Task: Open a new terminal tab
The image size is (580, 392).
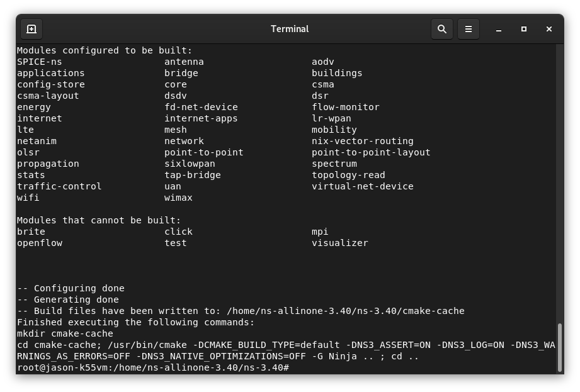Action: tap(31, 29)
